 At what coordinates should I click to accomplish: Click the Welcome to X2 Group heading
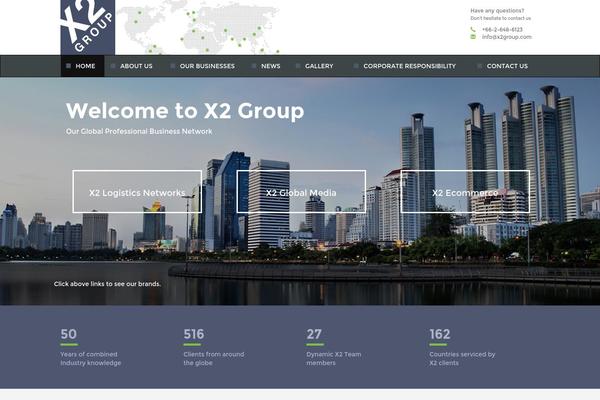[x=185, y=111]
